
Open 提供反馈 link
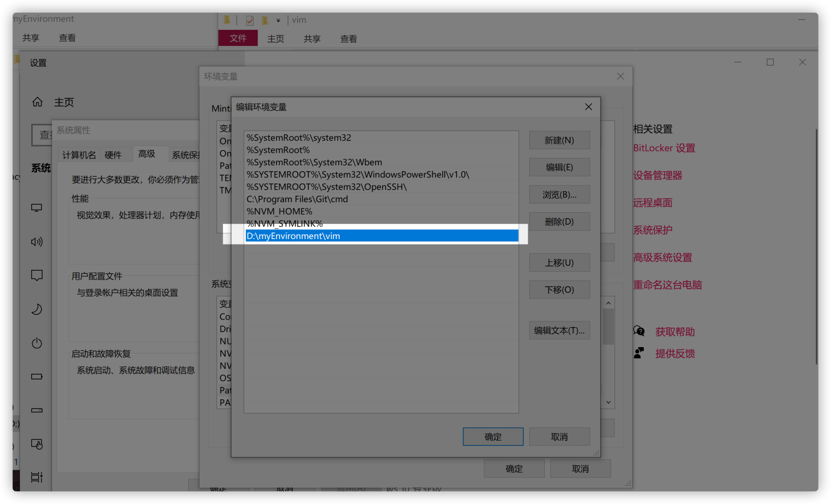pos(675,353)
